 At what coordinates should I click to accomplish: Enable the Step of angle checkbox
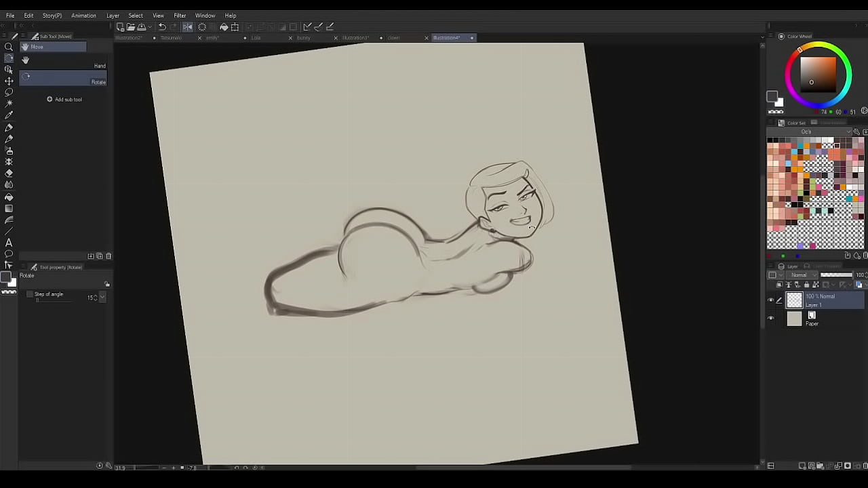tap(29, 294)
